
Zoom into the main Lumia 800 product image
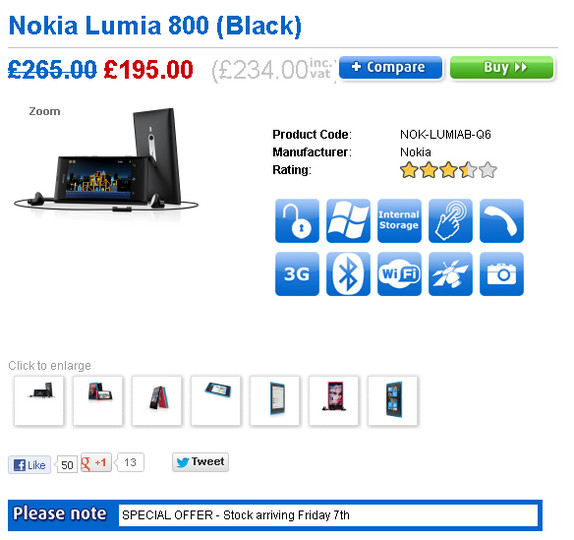tap(106, 161)
